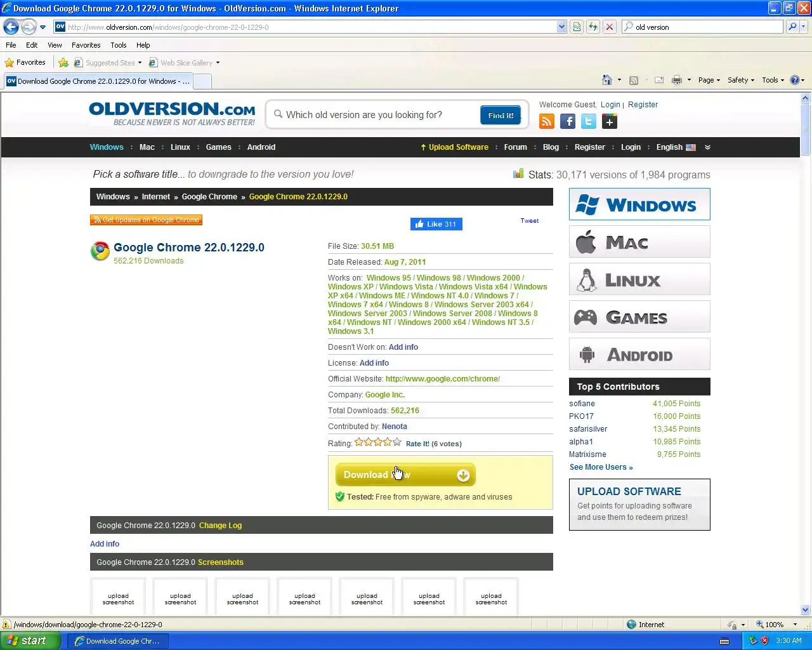
Task: Click Add to Favorites bar icon
Action: (63, 62)
